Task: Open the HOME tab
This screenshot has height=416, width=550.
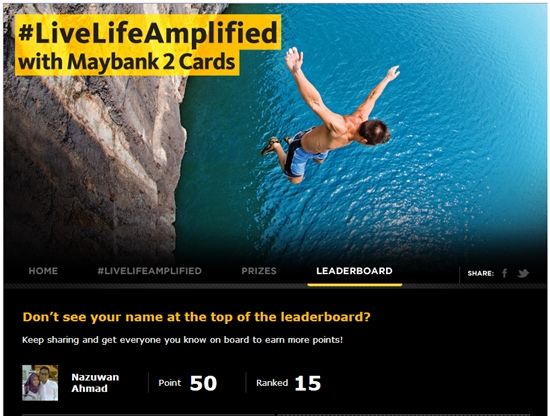Action: click(43, 271)
